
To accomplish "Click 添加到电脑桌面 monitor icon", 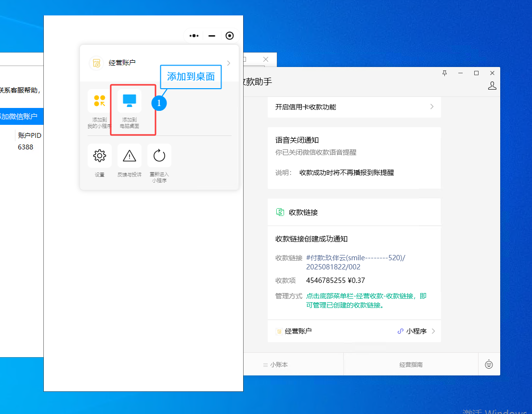I will point(130,101).
